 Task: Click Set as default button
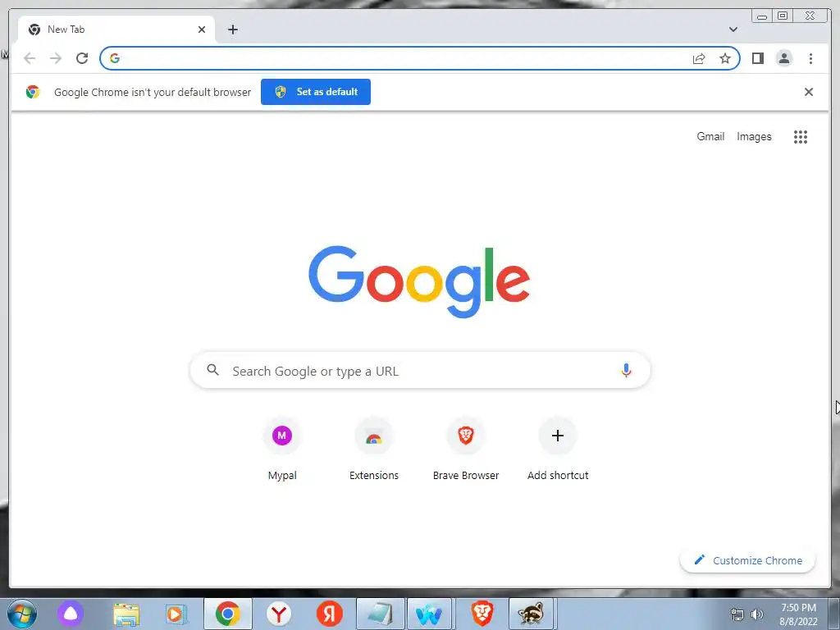(316, 92)
